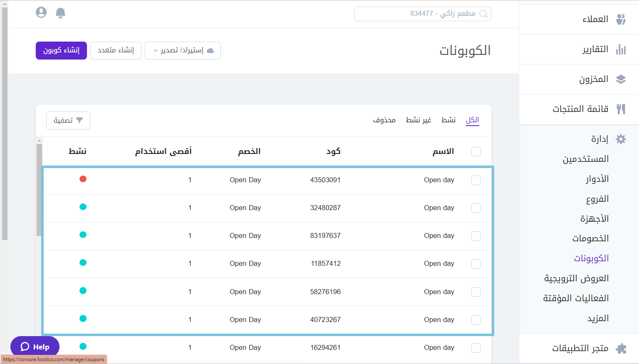639x364 pixels.
Task: Open the notifications bell
Action: (x=60, y=13)
